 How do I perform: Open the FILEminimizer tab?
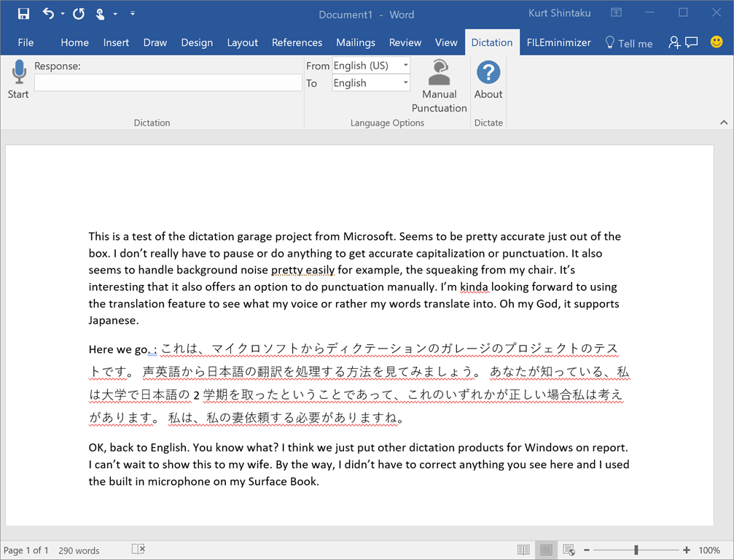coord(559,42)
